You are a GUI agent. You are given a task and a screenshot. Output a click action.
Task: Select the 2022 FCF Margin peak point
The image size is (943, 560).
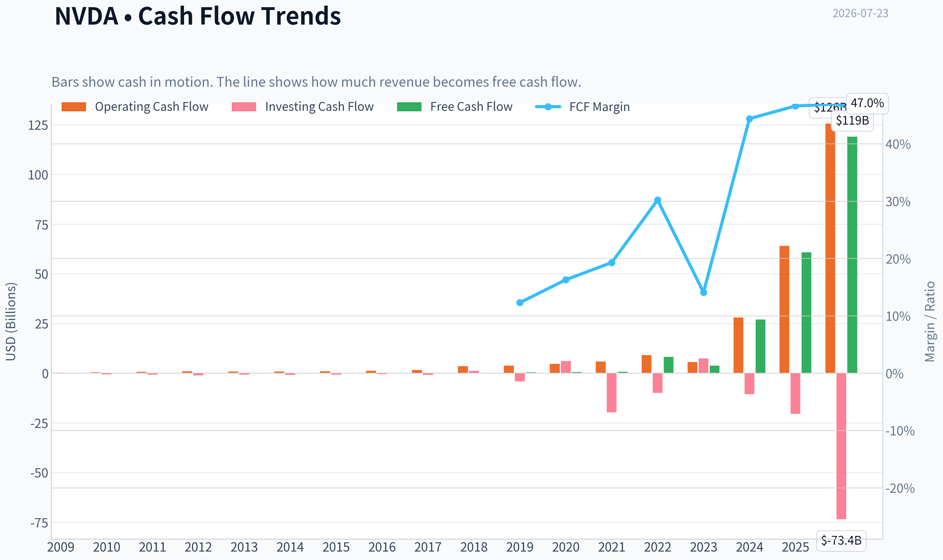[x=658, y=200]
